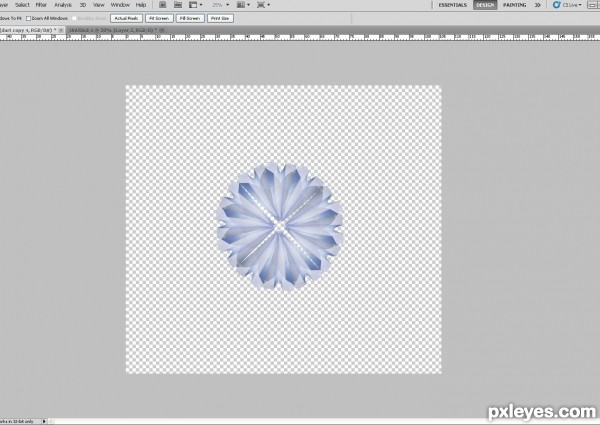Viewport: 600px width, 425px height.
Task: Open the View Extras dropdown
Action: coord(196,5)
